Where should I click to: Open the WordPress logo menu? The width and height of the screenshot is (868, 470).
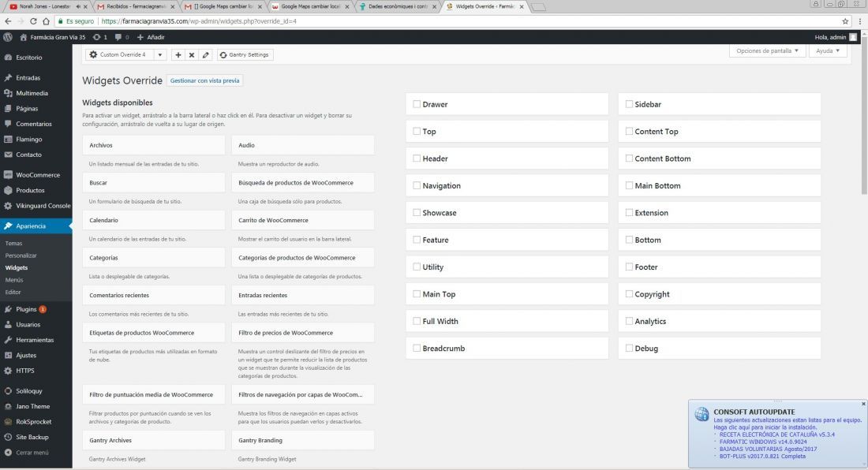click(8, 37)
